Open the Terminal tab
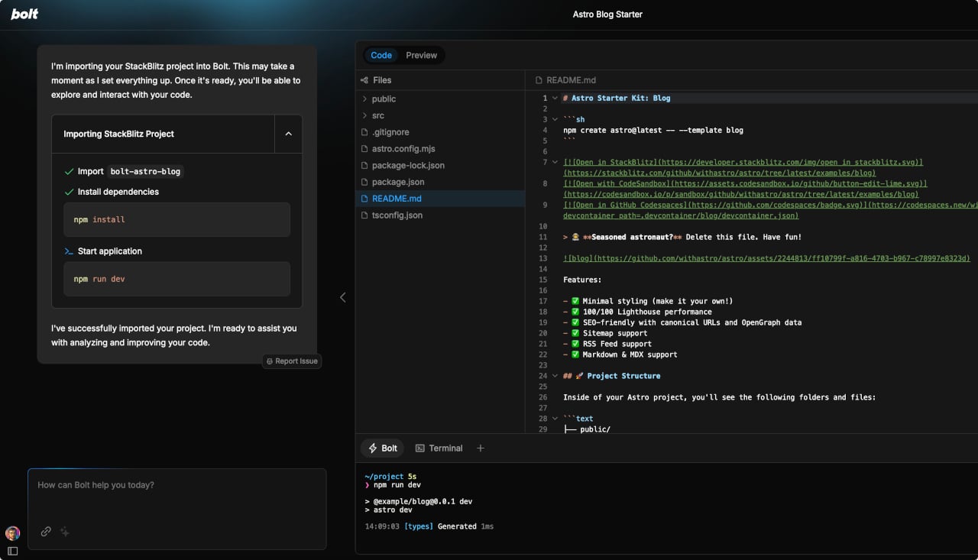 click(x=439, y=448)
